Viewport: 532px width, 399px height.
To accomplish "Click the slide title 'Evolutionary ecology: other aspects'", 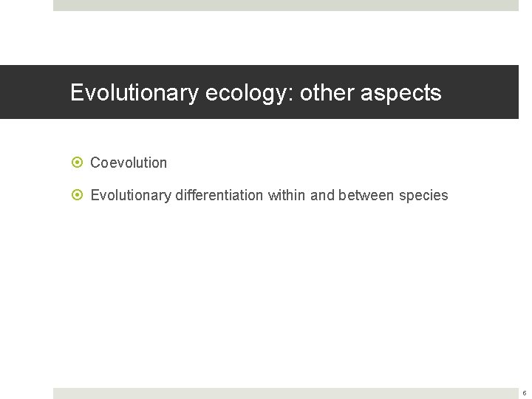I will 256,93.
